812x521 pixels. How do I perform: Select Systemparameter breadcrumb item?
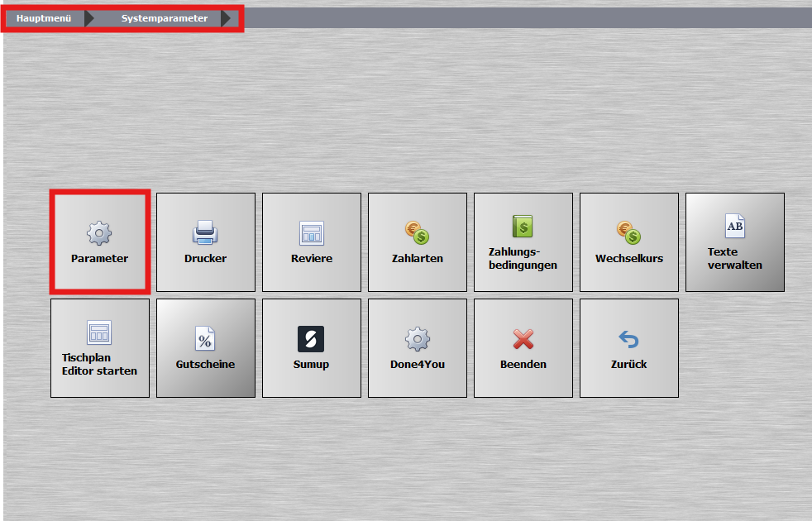[165, 18]
